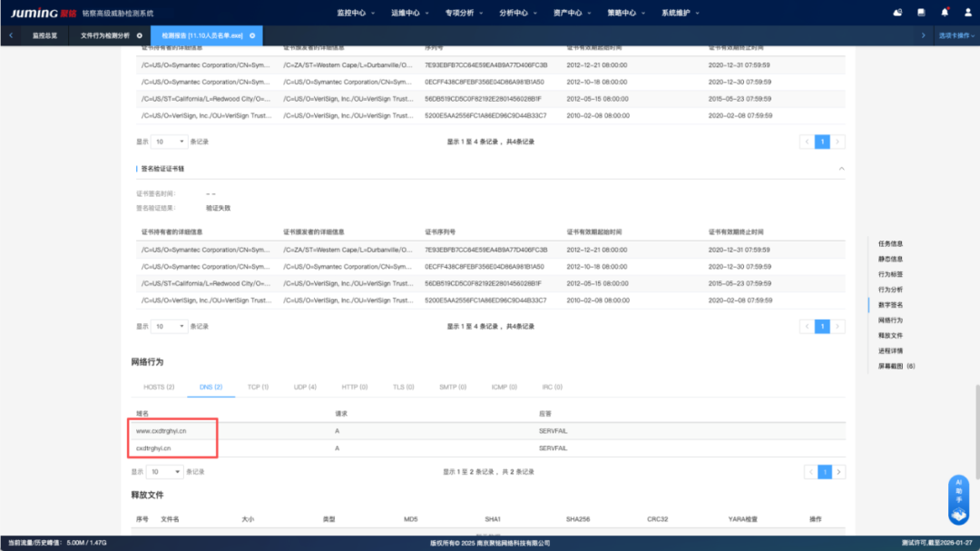Expand the 分析中心 menu

[515, 13]
